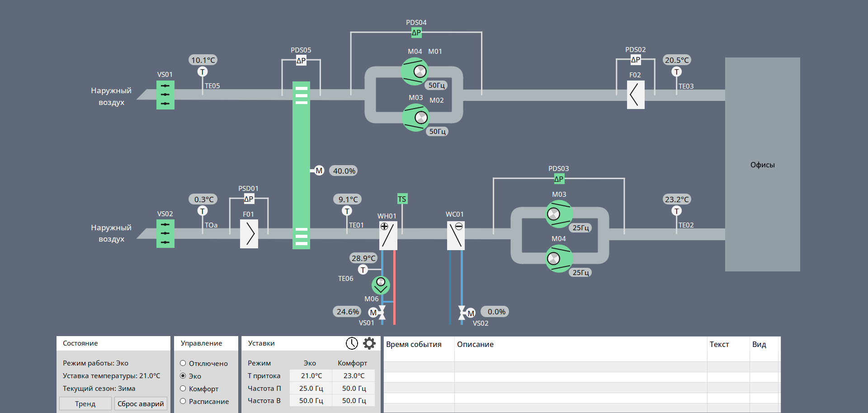Click the 40.0% damper position readout
Viewport: 868px width, 413px height.
pyautogui.click(x=344, y=171)
